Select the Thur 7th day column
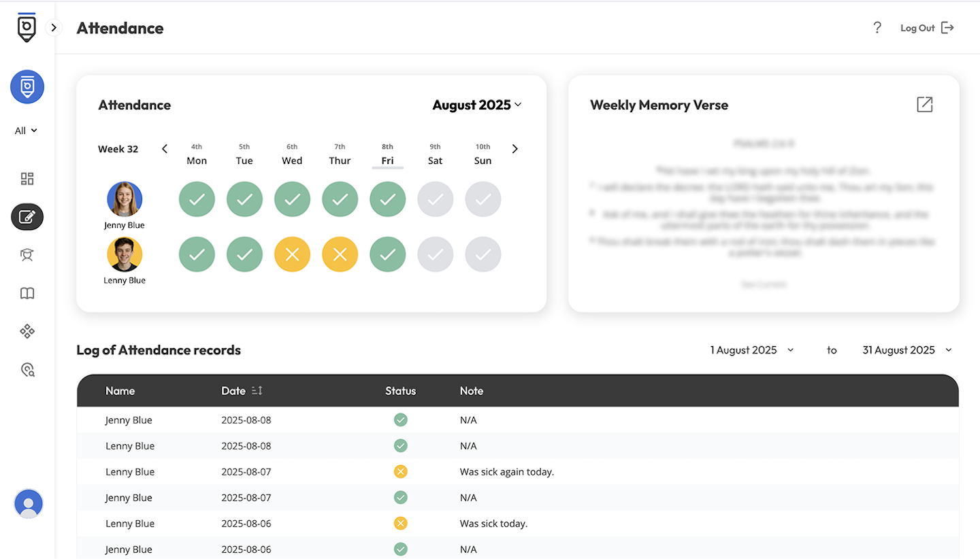980x559 pixels. click(340, 154)
